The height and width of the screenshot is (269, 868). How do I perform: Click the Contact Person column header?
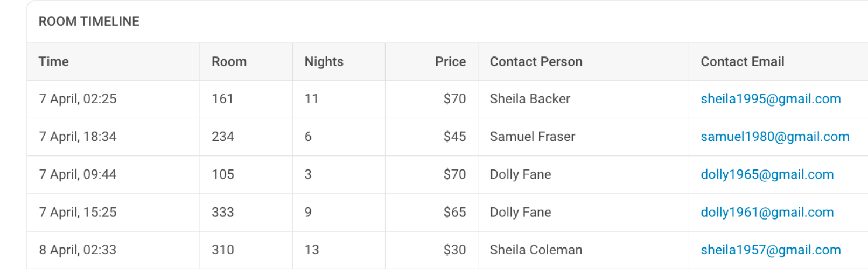pos(536,62)
